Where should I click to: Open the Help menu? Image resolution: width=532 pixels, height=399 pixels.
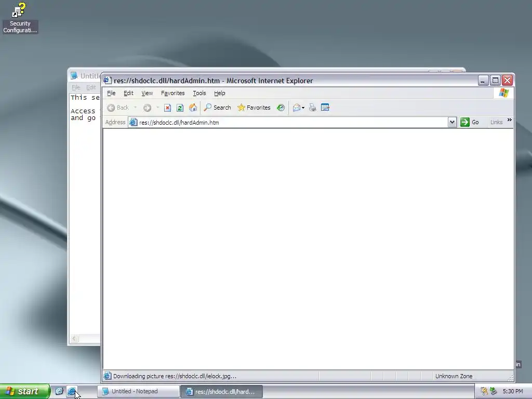(220, 93)
